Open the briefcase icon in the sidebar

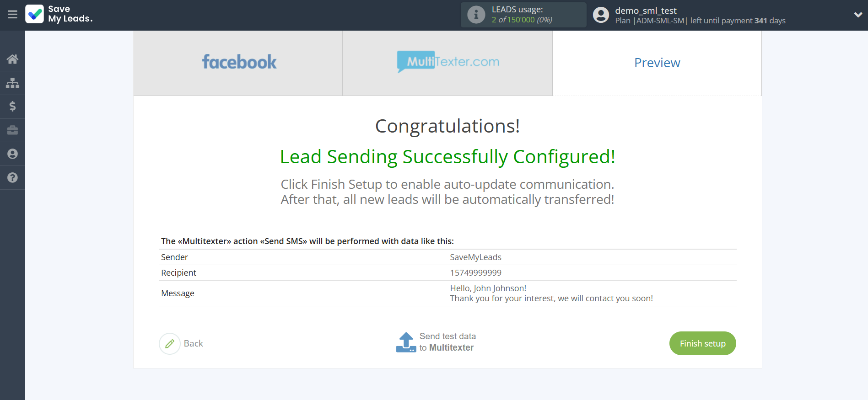click(12, 130)
